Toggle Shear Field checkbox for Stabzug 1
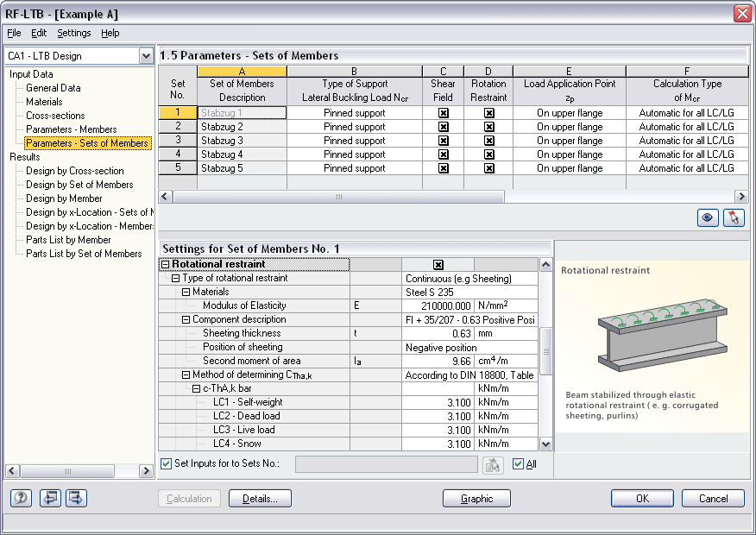The image size is (756, 535). coord(443,113)
